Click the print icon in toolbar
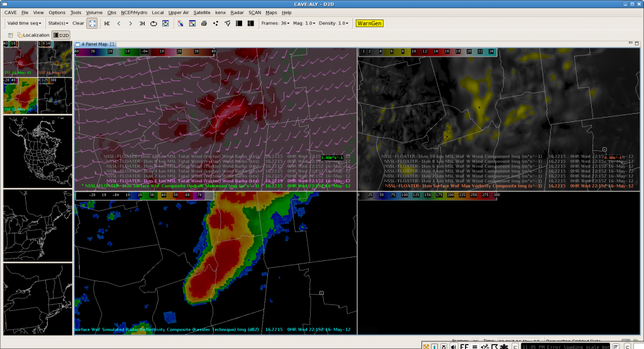The image size is (644, 349). click(x=204, y=23)
